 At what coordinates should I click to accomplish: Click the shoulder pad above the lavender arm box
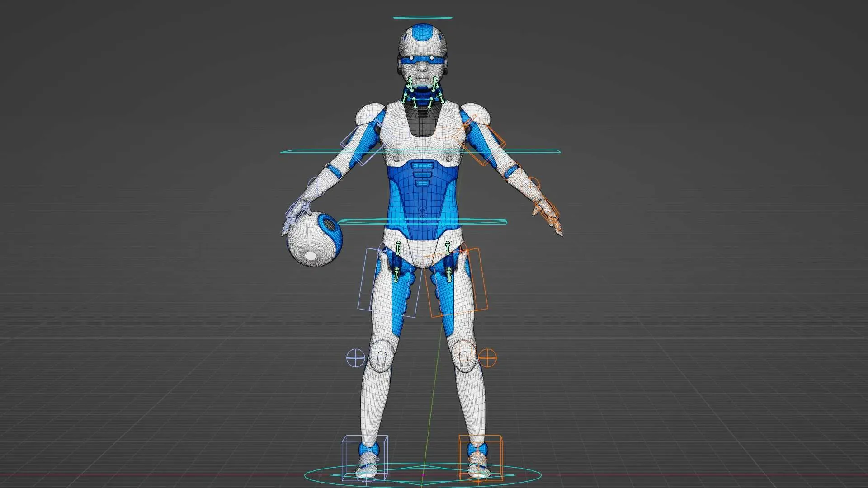click(370, 113)
